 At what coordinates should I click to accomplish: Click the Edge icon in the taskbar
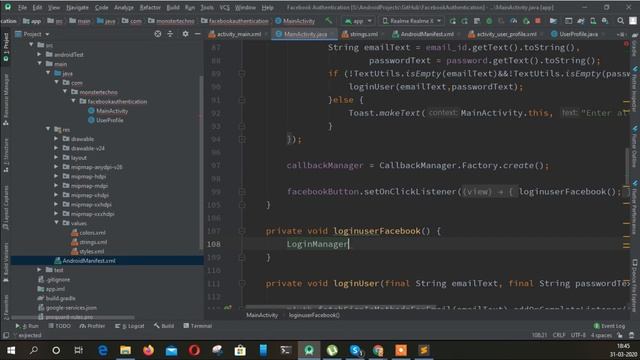click(x=102, y=350)
